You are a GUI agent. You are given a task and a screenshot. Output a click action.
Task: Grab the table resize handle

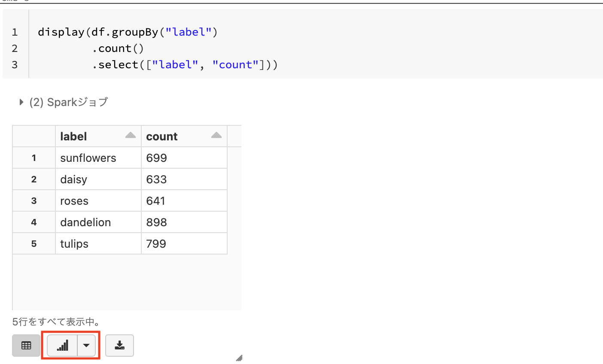239,358
